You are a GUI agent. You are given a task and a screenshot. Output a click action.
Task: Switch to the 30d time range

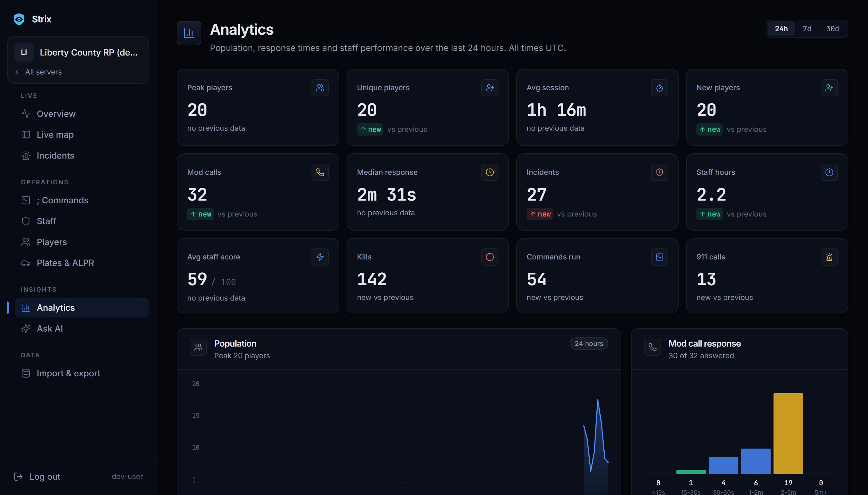(x=832, y=29)
